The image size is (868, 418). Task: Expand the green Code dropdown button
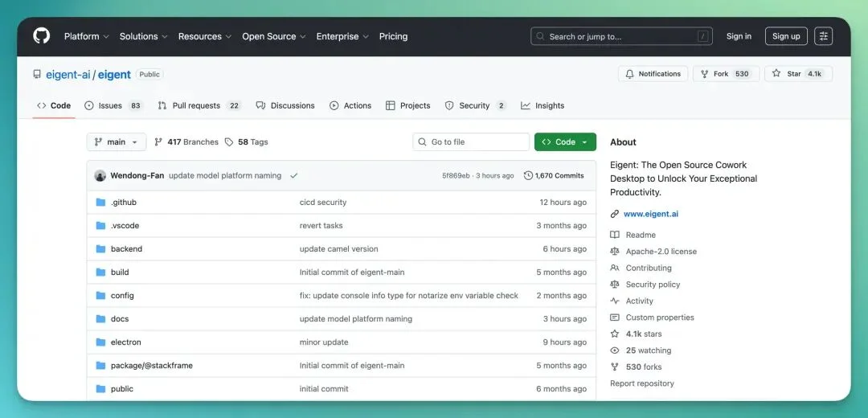point(565,142)
